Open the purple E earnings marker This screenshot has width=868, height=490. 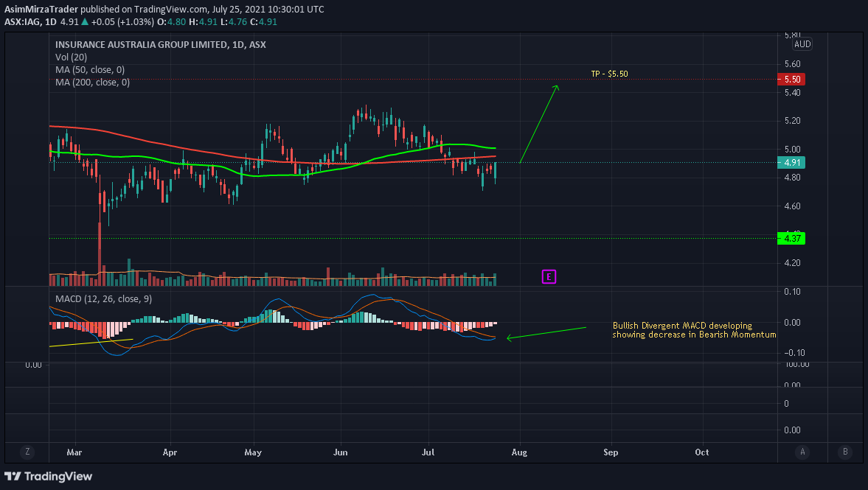(x=549, y=276)
